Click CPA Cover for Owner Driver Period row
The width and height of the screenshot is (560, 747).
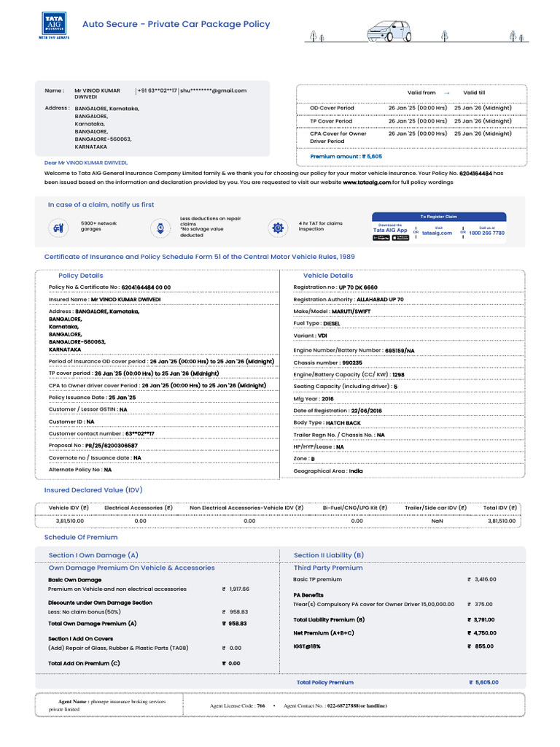tap(411, 137)
